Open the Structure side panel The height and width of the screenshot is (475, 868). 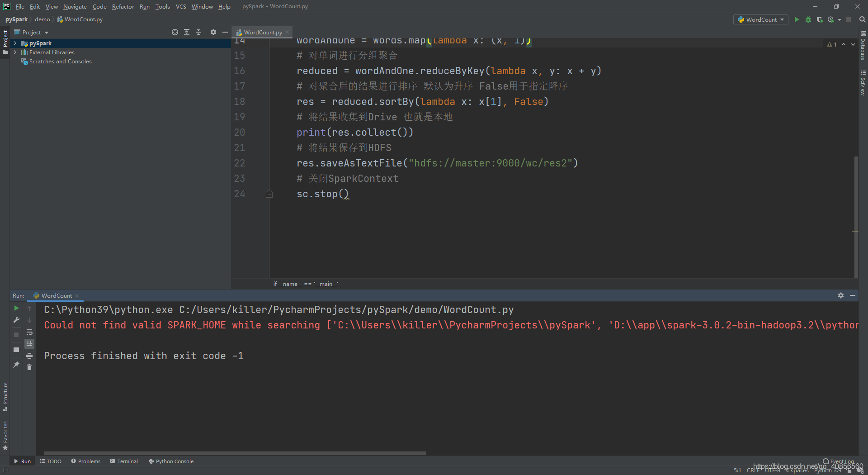coord(5,397)
